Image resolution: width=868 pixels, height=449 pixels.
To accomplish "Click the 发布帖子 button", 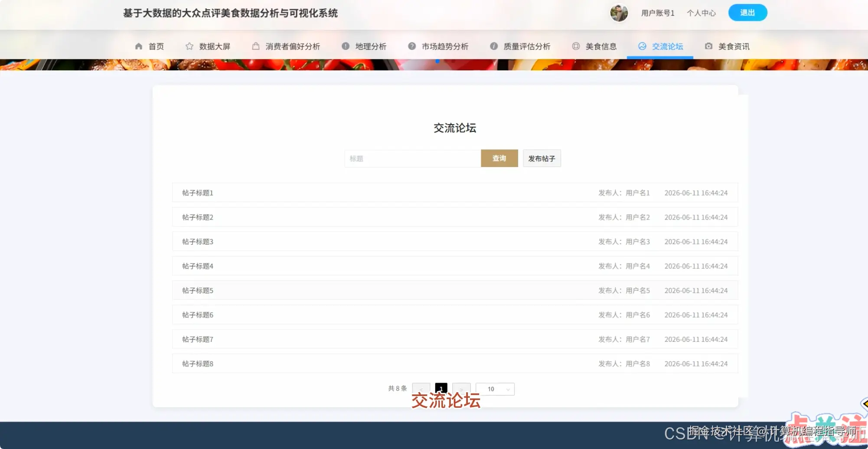I will pos(542,158).
